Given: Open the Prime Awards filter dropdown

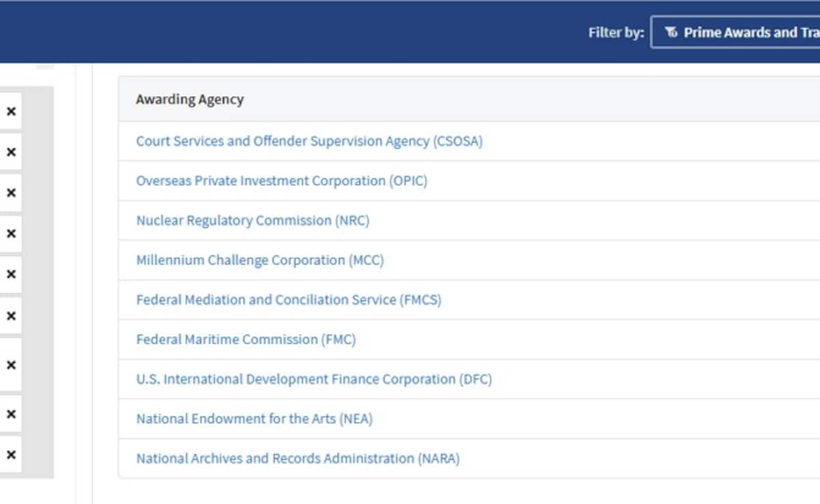Looking at the screenshot, I should [x=736, y=33].
